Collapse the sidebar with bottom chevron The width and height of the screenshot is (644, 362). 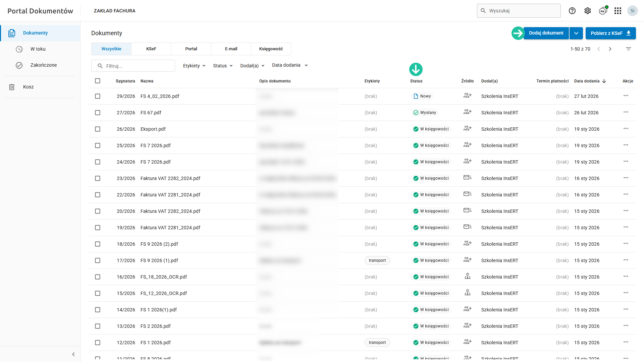point(73,354)
